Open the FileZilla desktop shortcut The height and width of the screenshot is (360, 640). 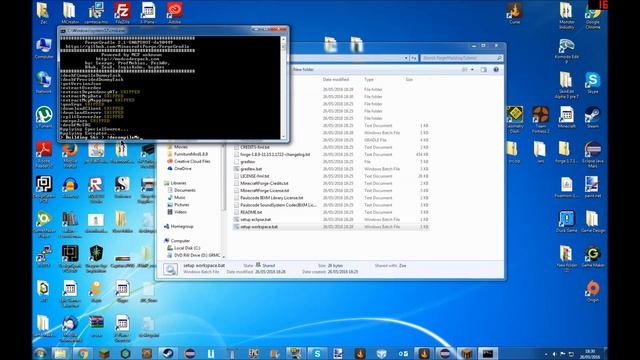click(x=122, y=12)
